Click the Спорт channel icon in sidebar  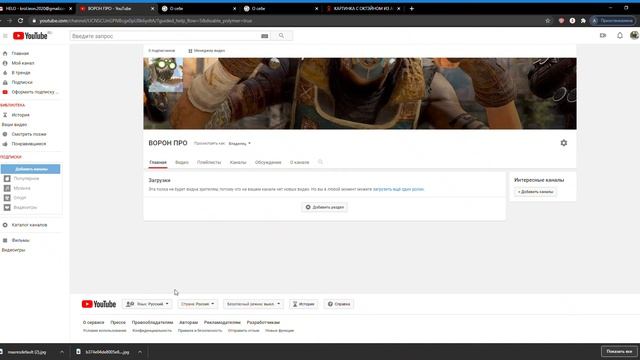7,198
